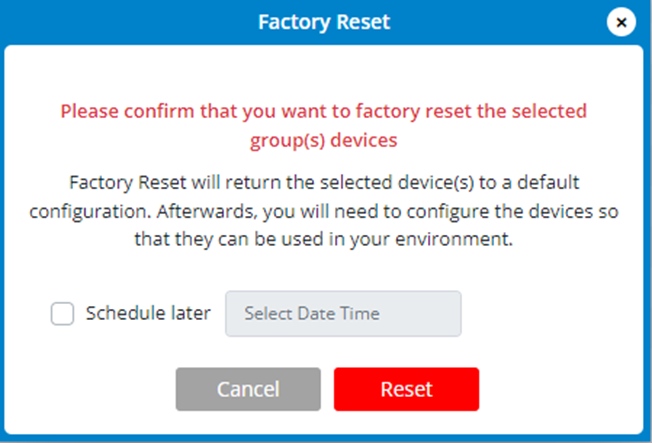Select the text starting with "Please confirm"

pos(324,111)
